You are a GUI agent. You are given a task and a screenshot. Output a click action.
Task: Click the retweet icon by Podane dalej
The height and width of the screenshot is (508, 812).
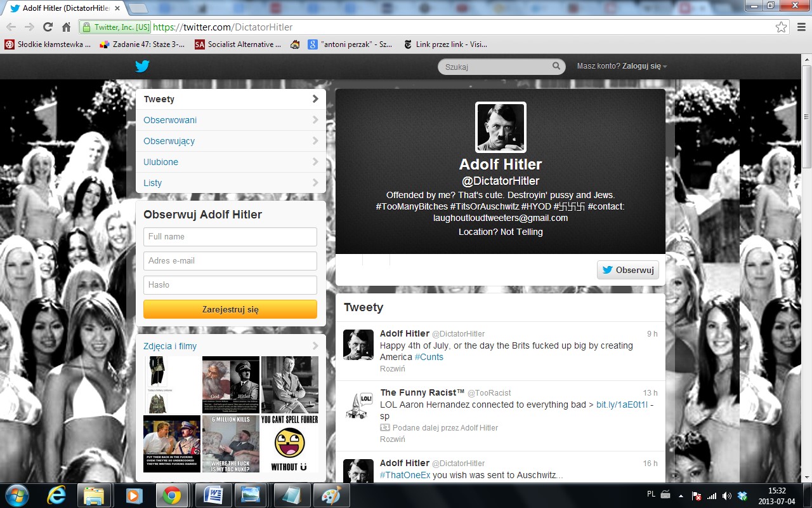click(x=385, y=428)
